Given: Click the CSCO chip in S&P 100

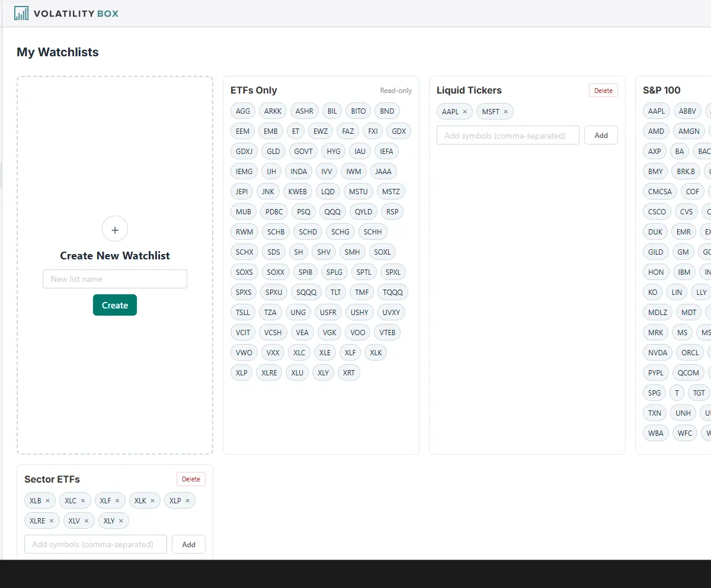Looking at the screenshot, I should click(x=657, y=211).
